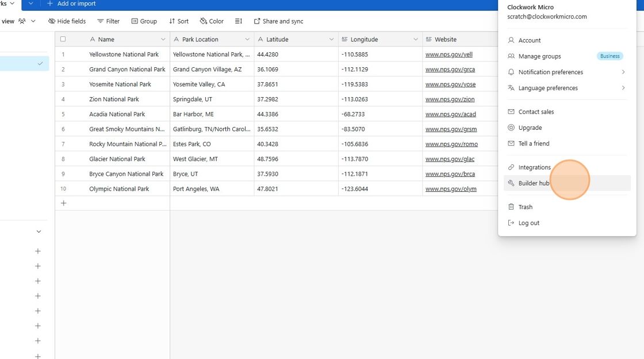Screen dimensions: 644x359
Task: Click the Website column header
Action: [x=460, y=40]
